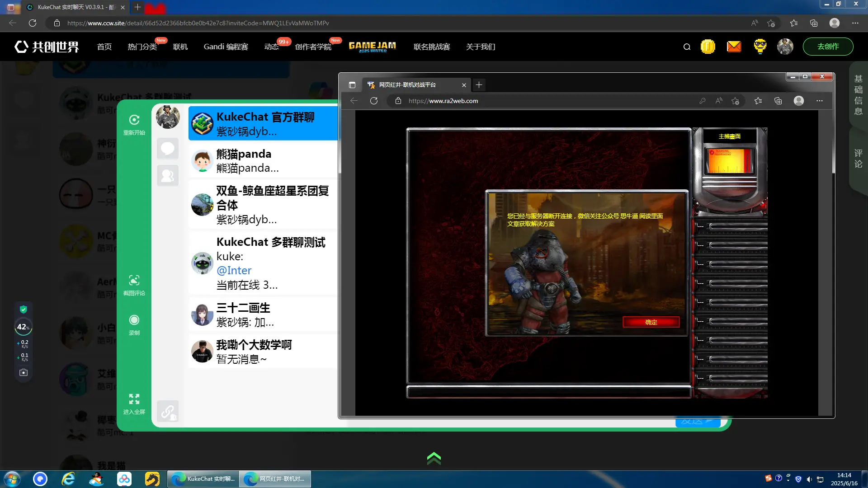Click password key icon in ra2web address bar
868x488 pixels.
[702, 101]
